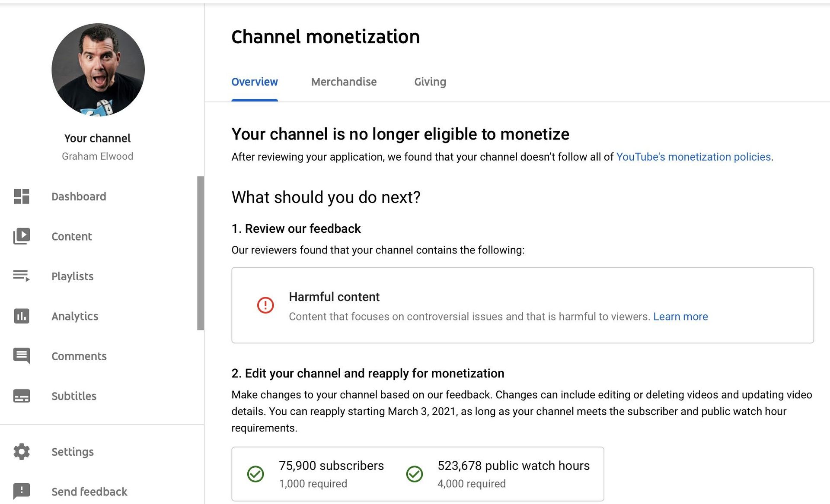Click the sidebar vertical scrollbar
The width and height of the screenshot is (830, 504).
201,253
